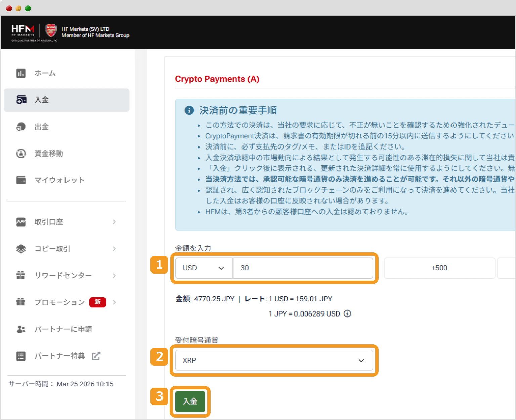Click the HFM logo in header
The height and width of the screenshot is (420, 516).
(x=23, y=30)
